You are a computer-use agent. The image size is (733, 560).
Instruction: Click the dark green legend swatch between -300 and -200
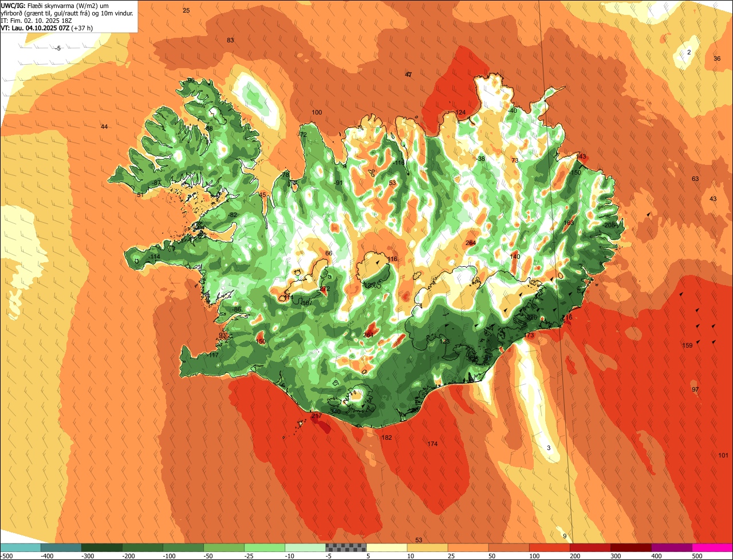[102, 547]
